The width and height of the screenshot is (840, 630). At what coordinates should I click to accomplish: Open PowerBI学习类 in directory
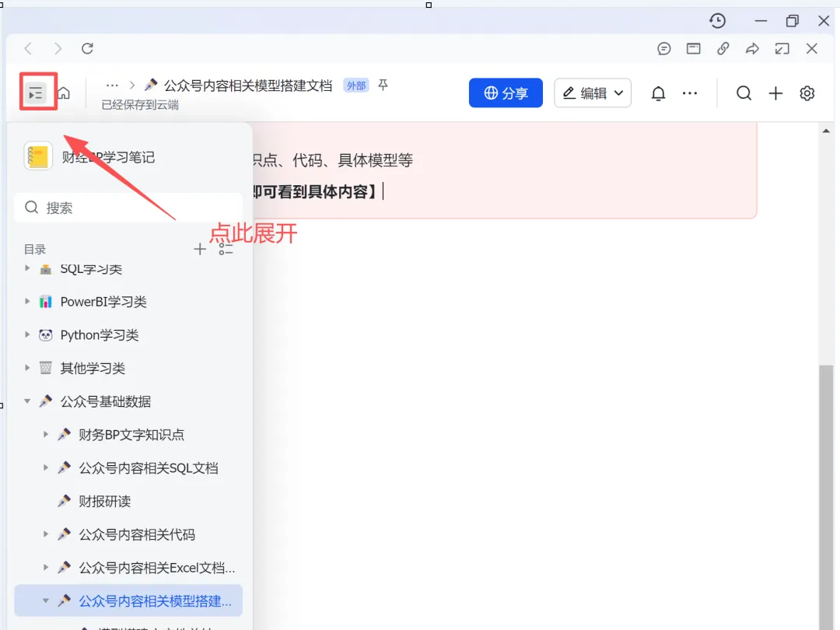pyautogui.click(x=103, y=302)
